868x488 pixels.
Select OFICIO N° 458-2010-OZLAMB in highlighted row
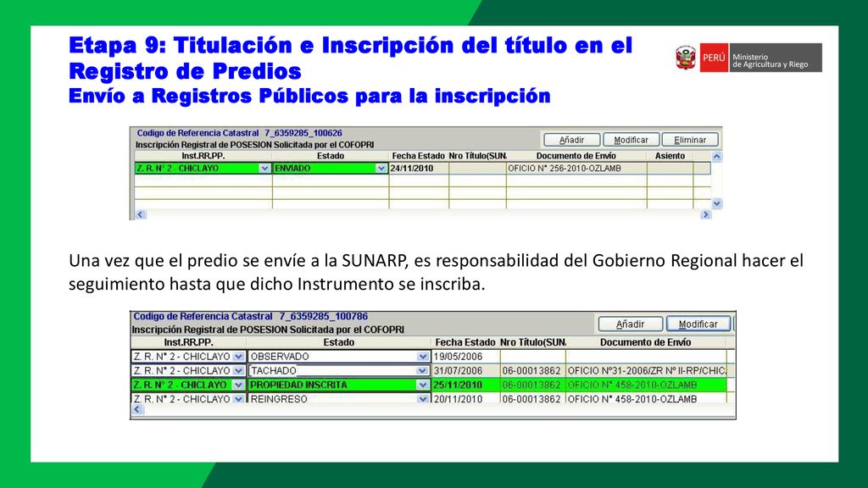click(647, 385)
